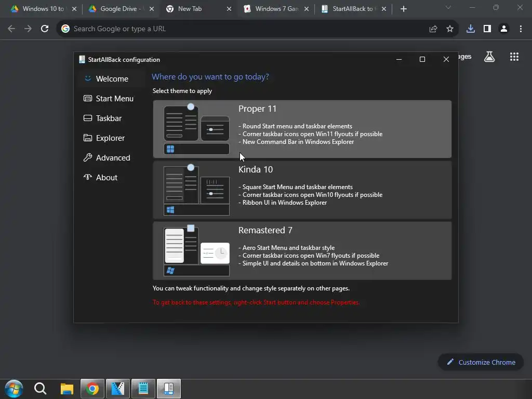Bookmark this tab with star icon

point(449,29)
